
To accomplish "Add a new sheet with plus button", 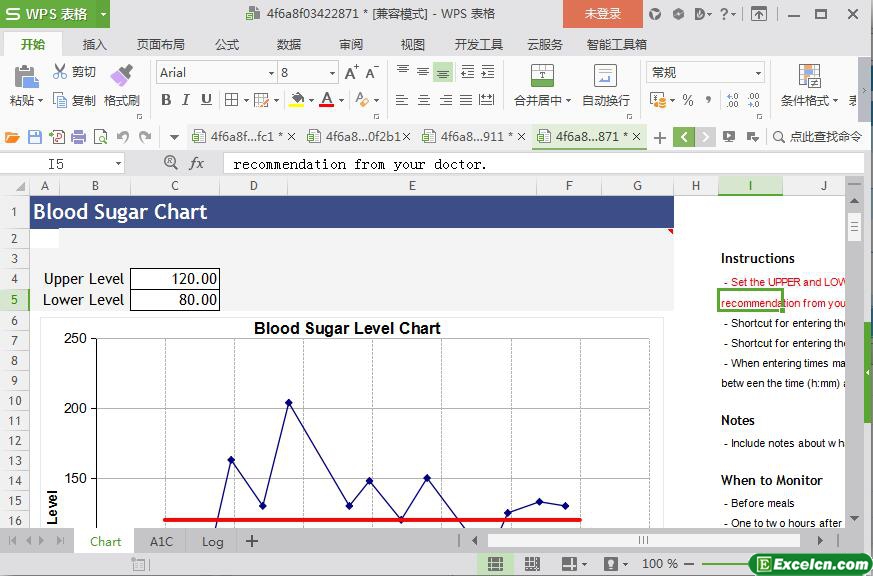I will point(252,541).
